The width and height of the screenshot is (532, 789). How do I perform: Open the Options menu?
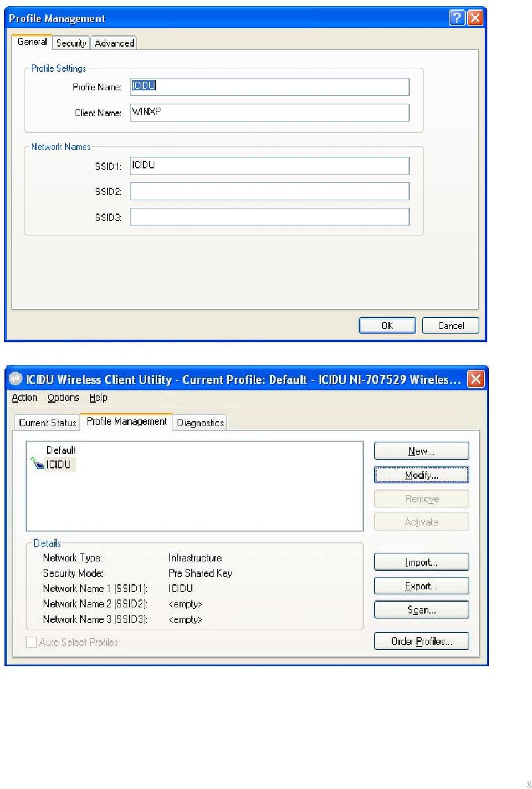coord(63,398)
